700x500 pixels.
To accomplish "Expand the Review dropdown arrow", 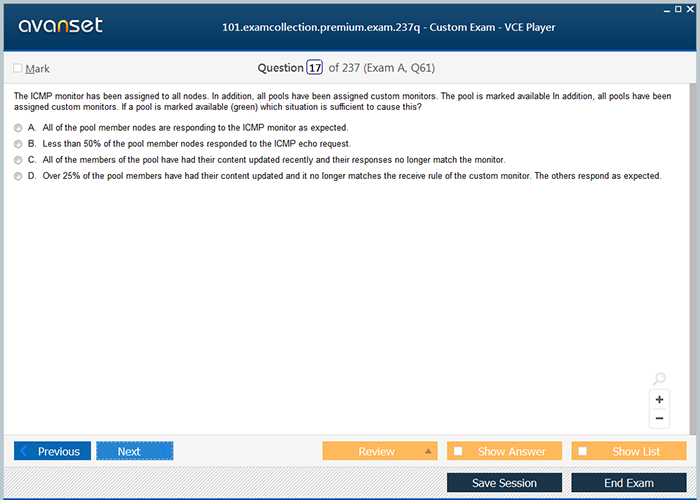I will point(429,451).
